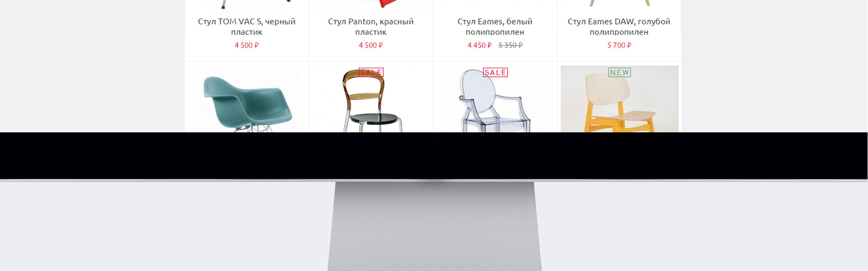
Task: Open the Стул Panton, красный пластик title
Action: coord(371,27)
